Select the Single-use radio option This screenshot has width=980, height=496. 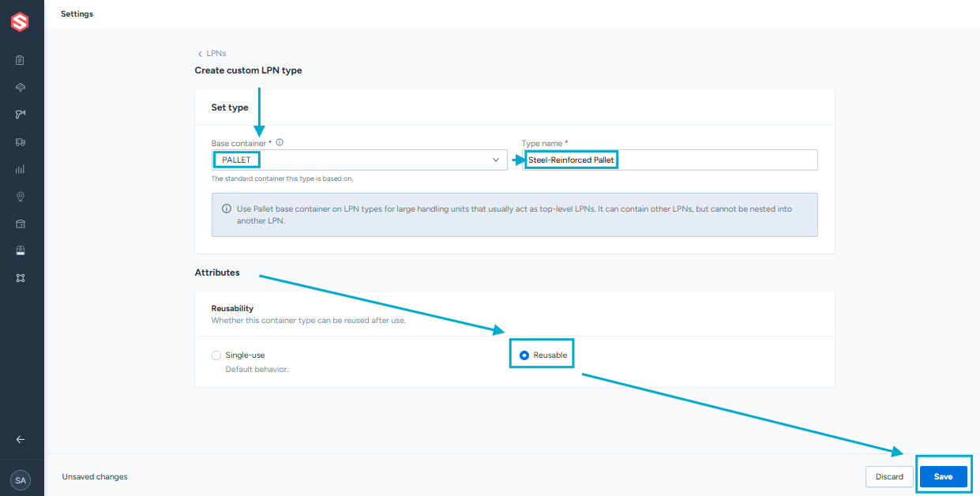[216, 355]
